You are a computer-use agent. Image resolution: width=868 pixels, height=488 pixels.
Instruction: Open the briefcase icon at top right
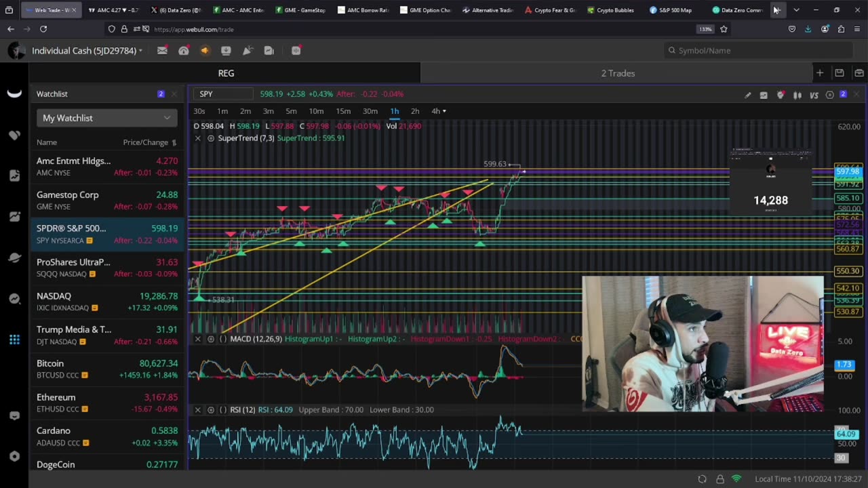(x=859, y=73)
